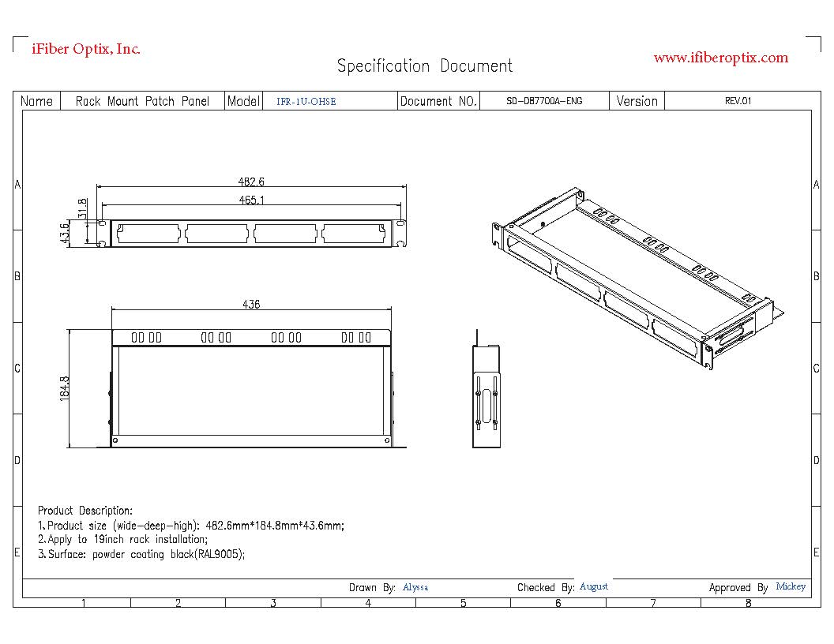The width and height of the screenshot is (834, 644).
Task: Select the 482.6 width dimension label
Action: 253,181
